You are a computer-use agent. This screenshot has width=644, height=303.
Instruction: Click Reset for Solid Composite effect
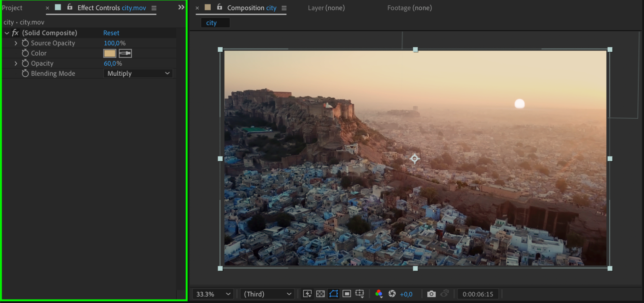click(x=111, y=33)
